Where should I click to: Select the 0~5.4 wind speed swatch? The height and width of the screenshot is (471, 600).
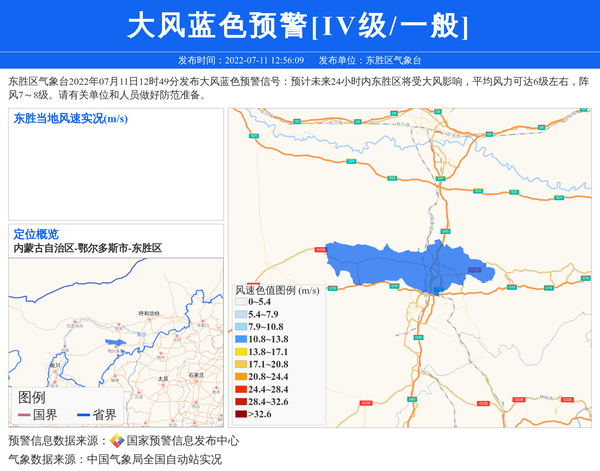click(240, 302)
